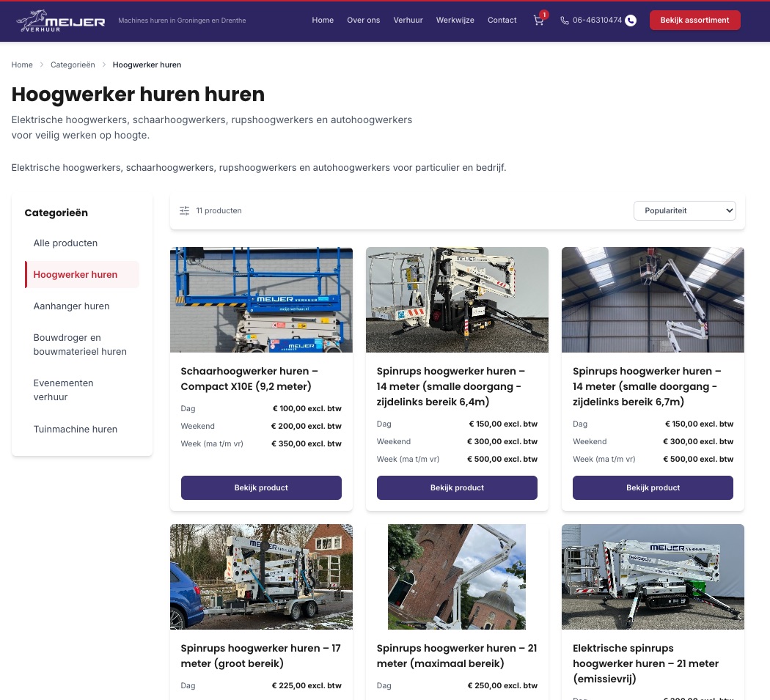Screen dimensions: 770x700
Task: Open the Home navigation item
Action: click(323, 20)
